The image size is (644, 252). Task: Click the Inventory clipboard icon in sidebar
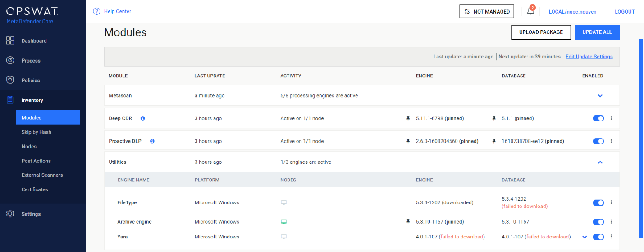pyautogui.click(x=10, y=100)
